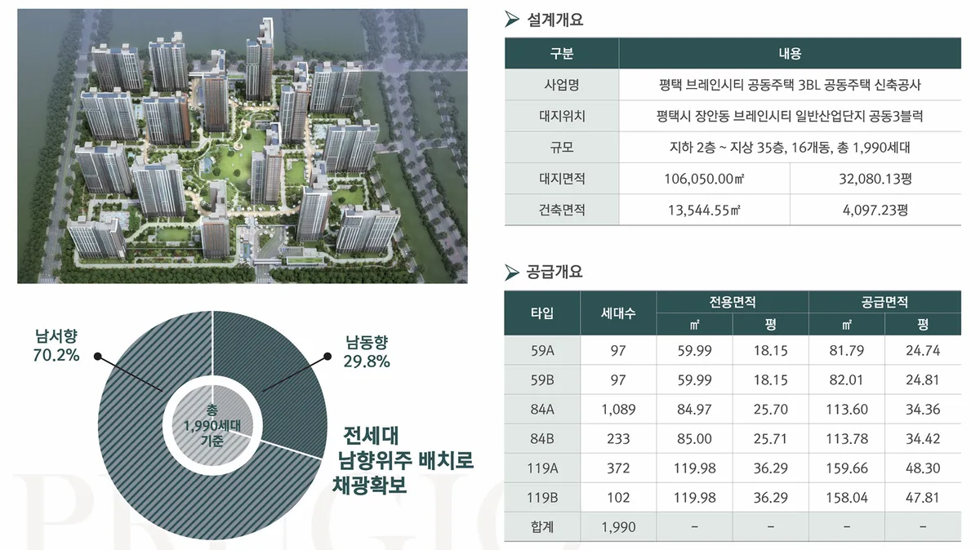The height and width of the screenshot is (550, 980).
Task: Select the 113.78 supply area value
Action: pos(847,438)
